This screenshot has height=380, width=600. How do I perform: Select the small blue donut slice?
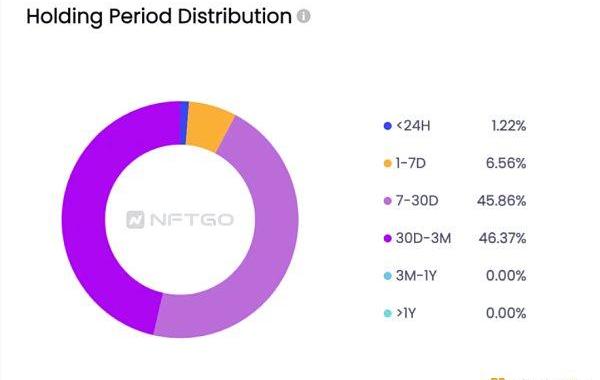(x=184, y=123)
